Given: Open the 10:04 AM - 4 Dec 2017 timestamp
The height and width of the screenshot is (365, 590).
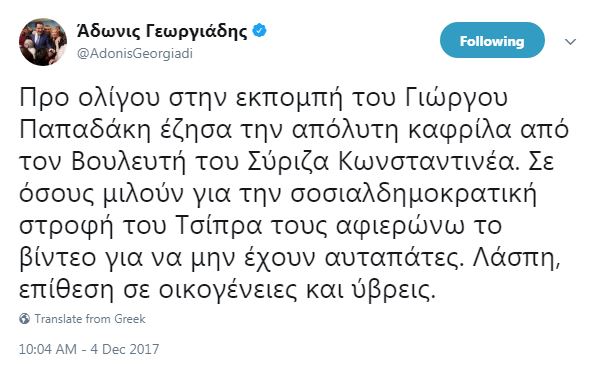Looking at the screenshot, I should point(89,349).
